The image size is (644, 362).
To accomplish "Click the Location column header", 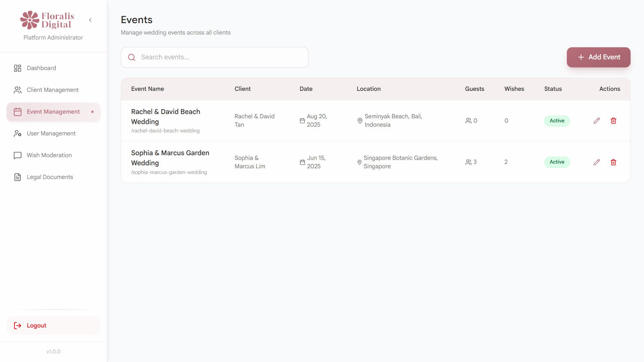I will click(x=369, y=89).
